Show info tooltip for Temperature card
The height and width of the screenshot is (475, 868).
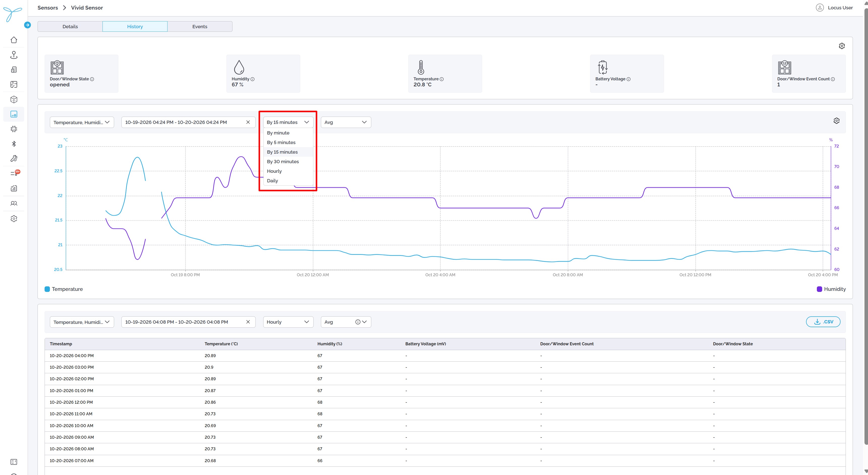(441, 79)
